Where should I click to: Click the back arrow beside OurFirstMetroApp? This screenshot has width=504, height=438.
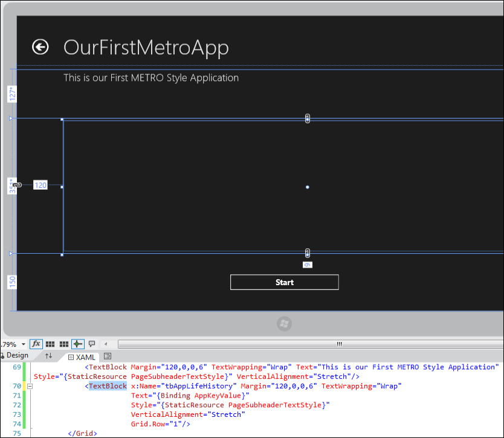[x=40, y=47]
